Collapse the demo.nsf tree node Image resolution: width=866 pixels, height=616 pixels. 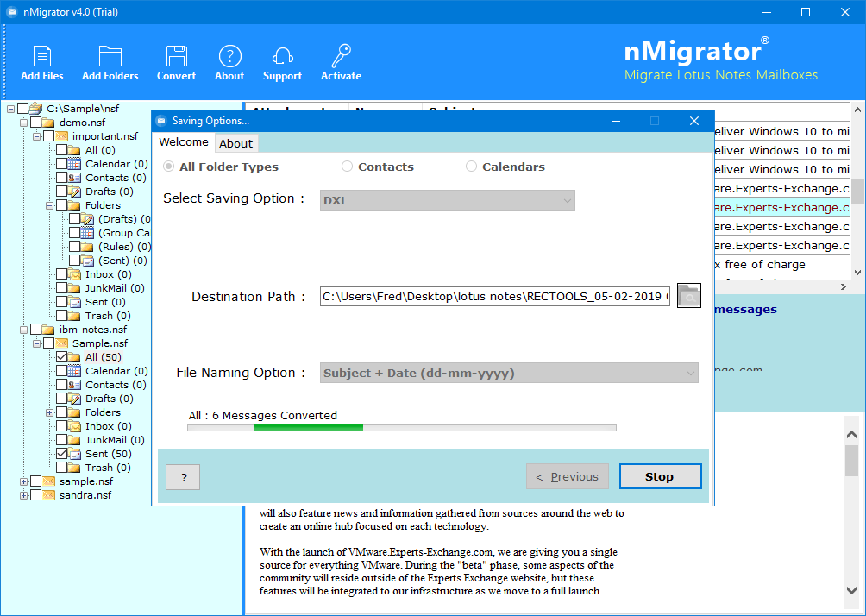point(23,123)
